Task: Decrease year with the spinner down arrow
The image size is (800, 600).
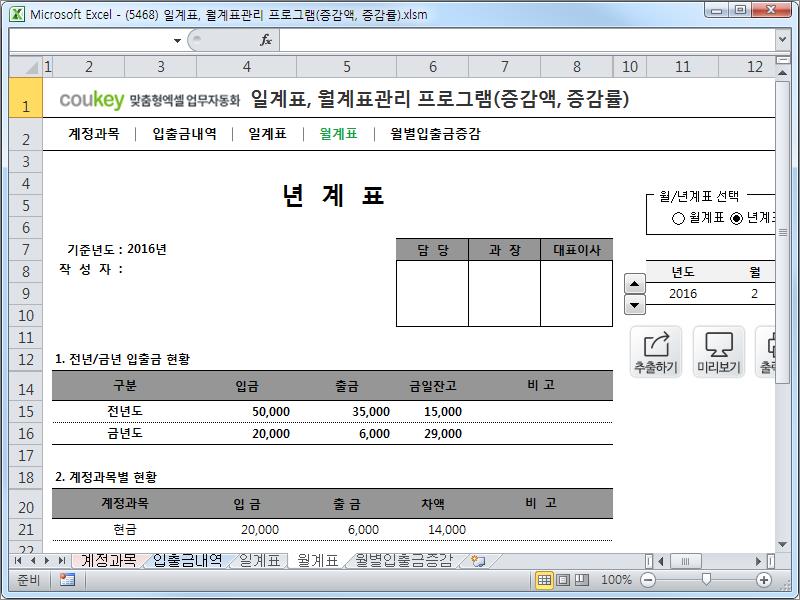Action: pos(635,305)
